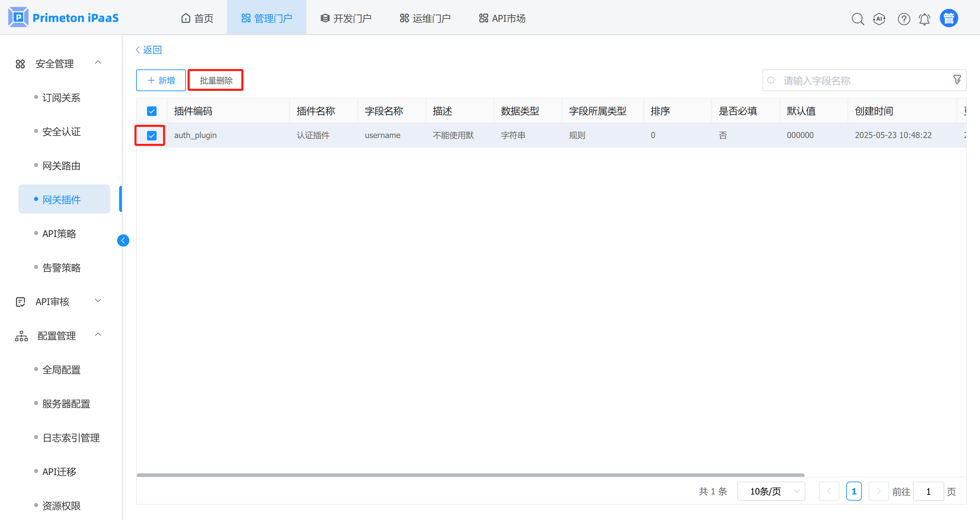Viewport: 980px width, 520px height.
Task: Uncheck the auth_plugin row checkbox
Action: pos(152,135)
